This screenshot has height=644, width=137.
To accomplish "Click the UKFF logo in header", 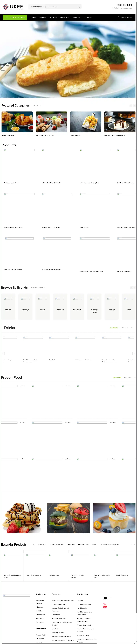I will point(13,7).
